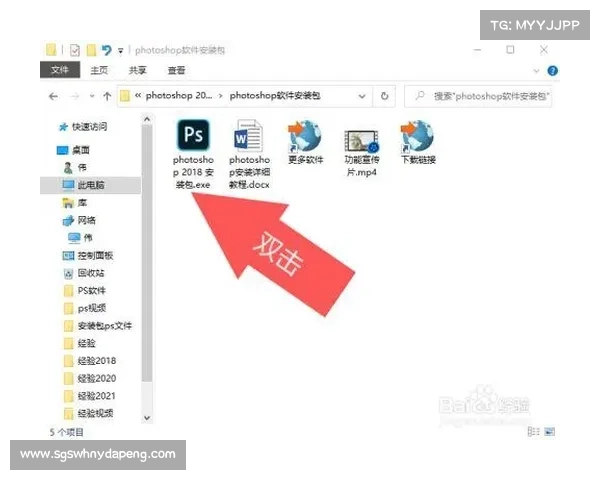Switch to the 共享 ribbon tab

tap(137, 70)
